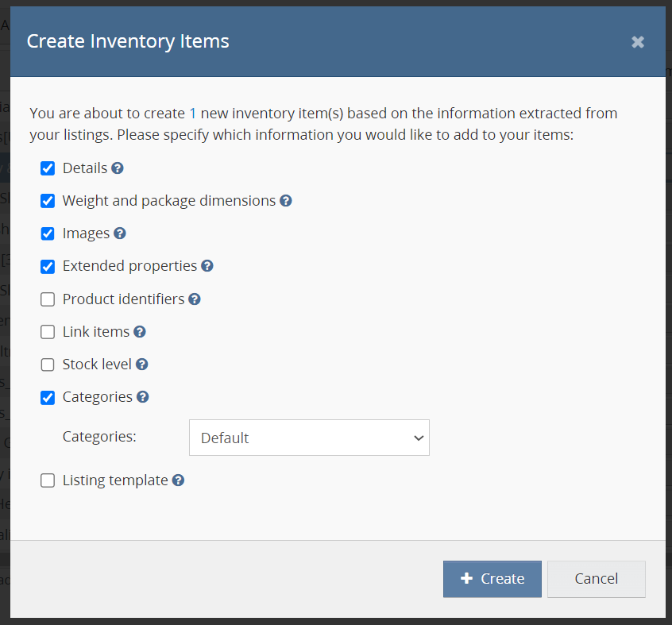
Task: Click Cancel to dismiss the dialog
Action: point(596,579)
